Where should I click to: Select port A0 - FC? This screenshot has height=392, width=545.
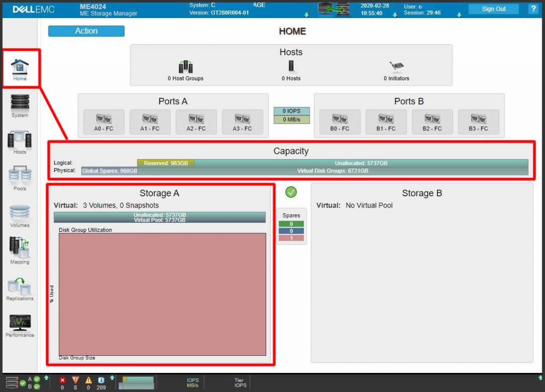pos(104,122)
